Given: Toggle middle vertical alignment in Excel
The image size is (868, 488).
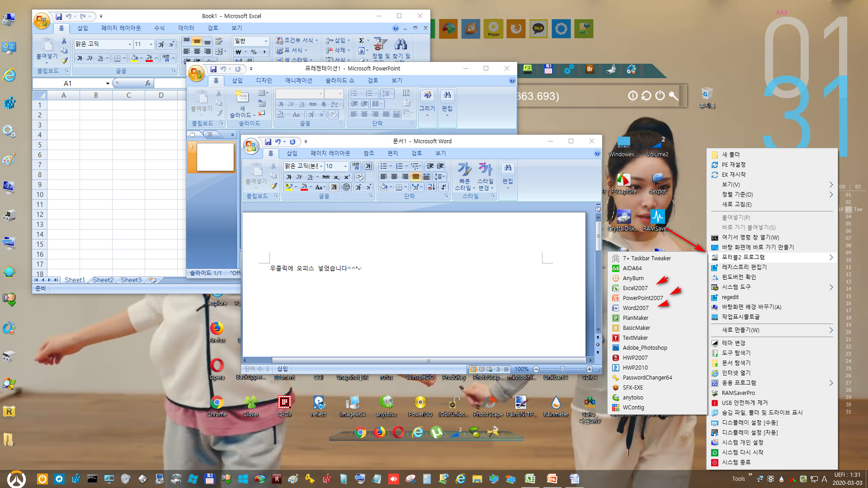Looking at the screenshot, I should pos(197,41).
